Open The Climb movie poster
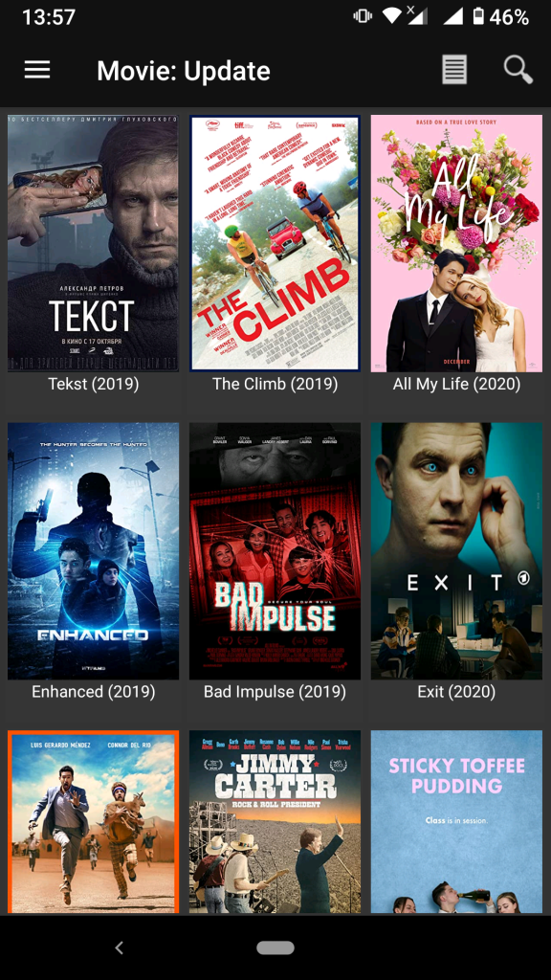 coord(275,243)
